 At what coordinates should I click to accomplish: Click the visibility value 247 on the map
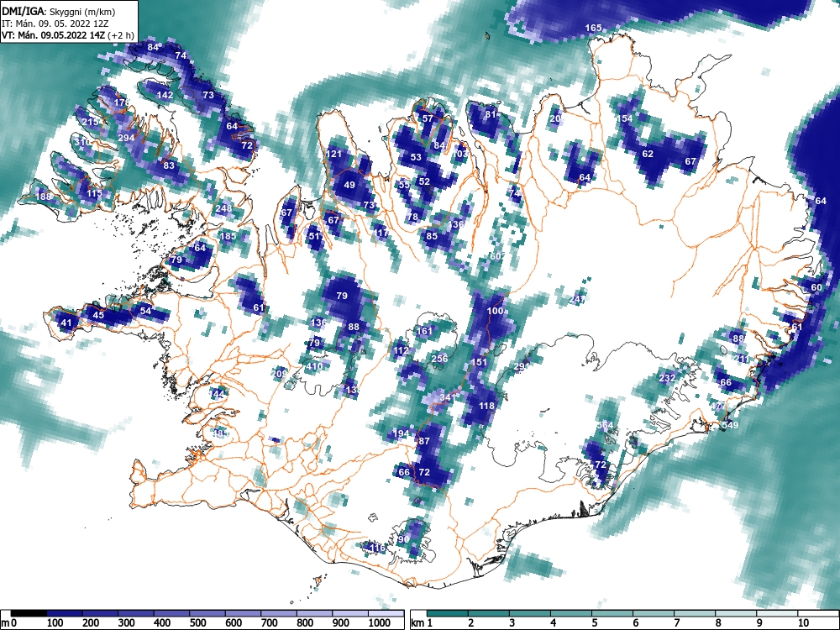pyautogui.click(x=578, y=299)
